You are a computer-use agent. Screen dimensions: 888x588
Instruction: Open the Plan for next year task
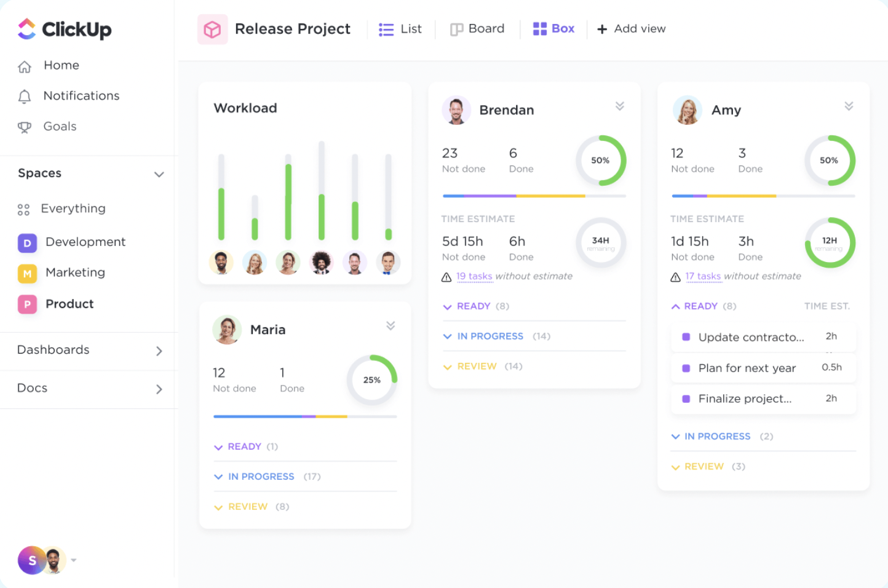(763, 368)
